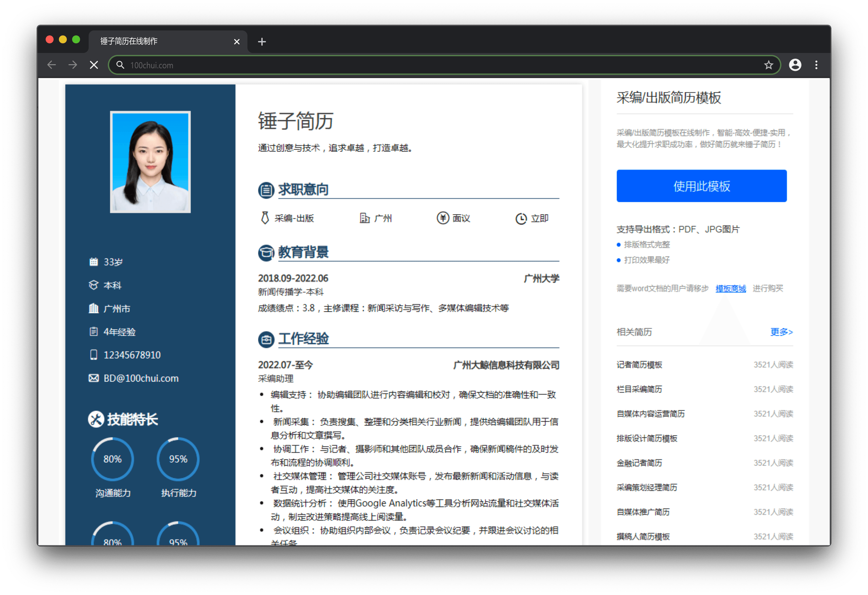Open the browser profile account icon
This screenshot has width=868, height=595.
795,65
